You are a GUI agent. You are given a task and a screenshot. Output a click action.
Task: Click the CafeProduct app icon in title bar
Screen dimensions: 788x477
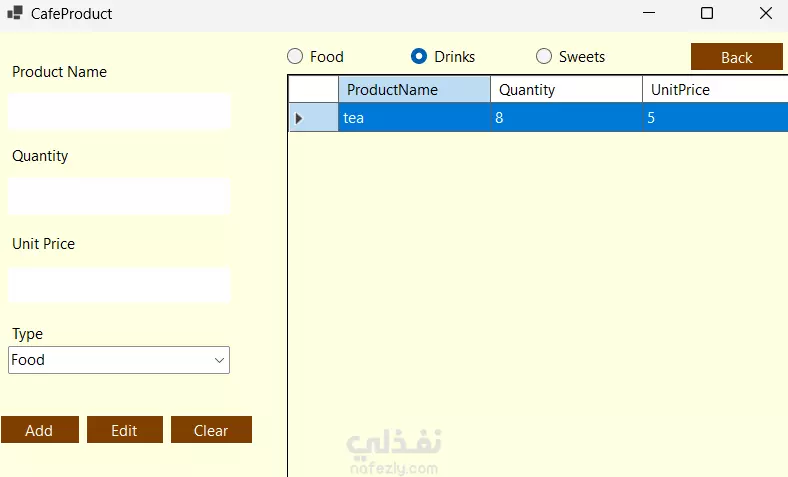[15, 14]
